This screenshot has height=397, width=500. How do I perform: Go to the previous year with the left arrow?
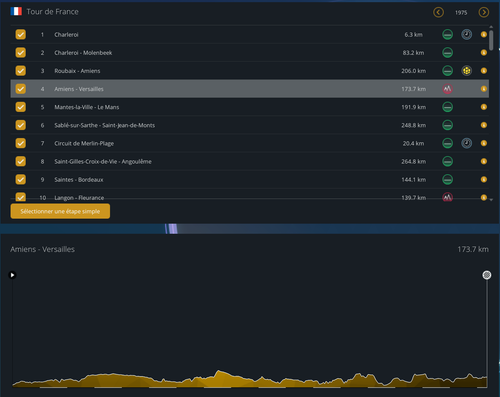point(438,13)
